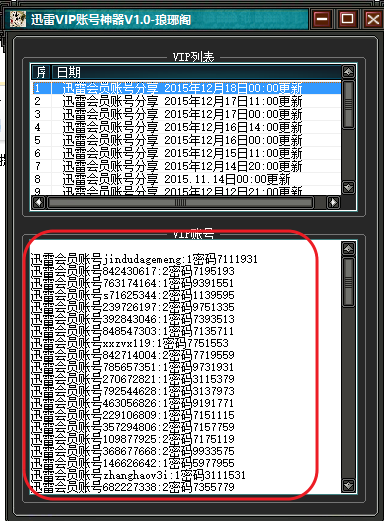Select row 1 updated 2015年12月18日00:00
384x521 pixels.
point(187,88)
